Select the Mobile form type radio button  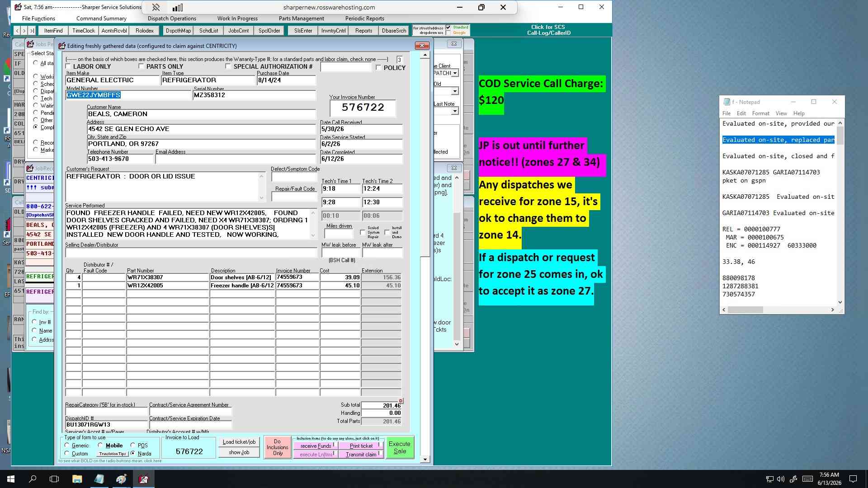100,445
